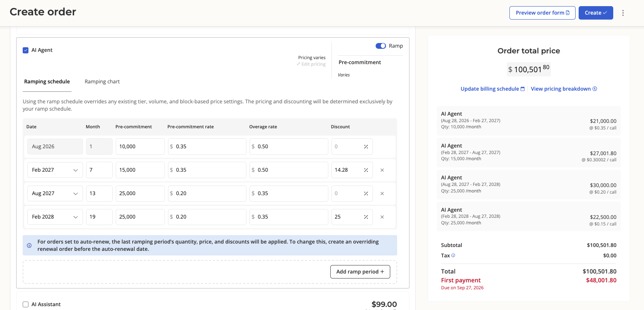This screenshot has height=310, width=644.
Task: Click the Aug 2026 date field
Action: coord(55,146)
